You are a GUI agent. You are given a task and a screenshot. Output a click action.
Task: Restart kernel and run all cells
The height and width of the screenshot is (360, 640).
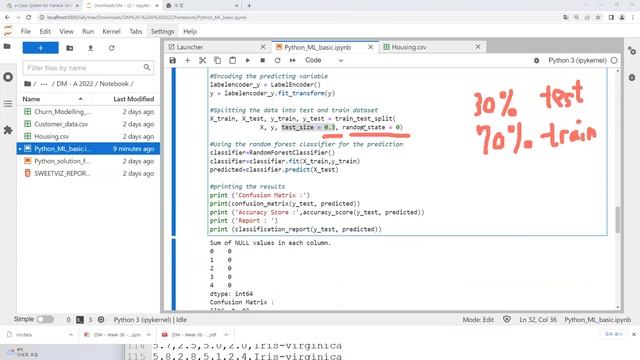293,60
